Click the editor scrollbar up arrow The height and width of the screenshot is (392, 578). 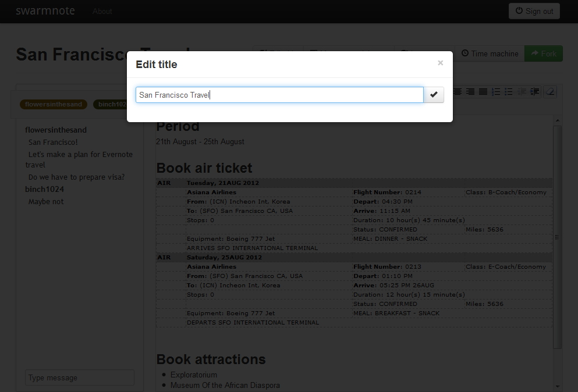[x=558, y=120]
